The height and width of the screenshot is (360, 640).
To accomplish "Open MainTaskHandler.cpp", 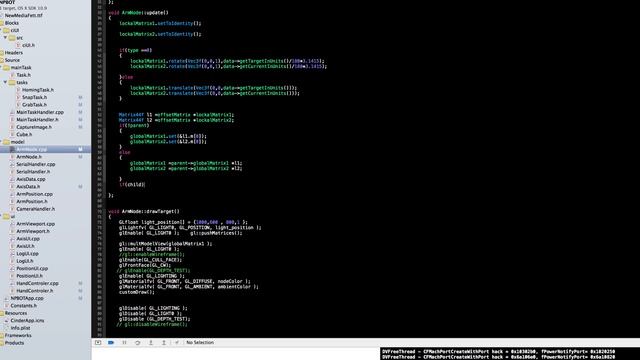I will 40,112.
